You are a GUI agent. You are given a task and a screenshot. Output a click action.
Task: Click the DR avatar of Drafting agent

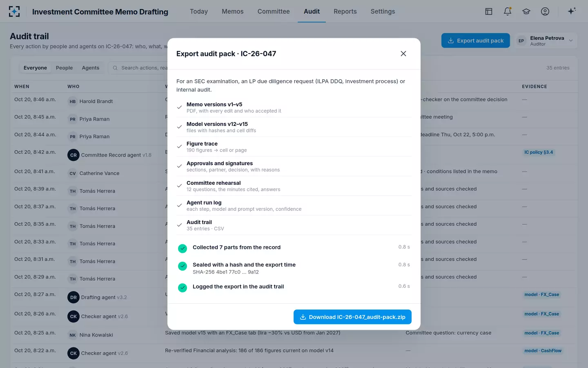[73, 297]
